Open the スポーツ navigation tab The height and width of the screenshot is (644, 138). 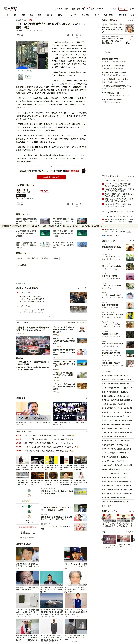tap(49, 15)
